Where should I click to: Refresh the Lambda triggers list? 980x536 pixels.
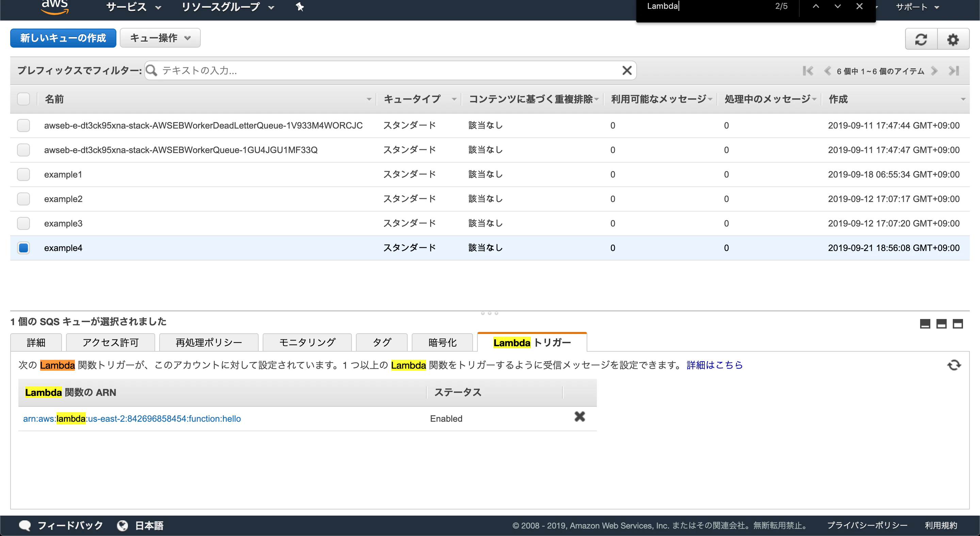tap(954, 365)
